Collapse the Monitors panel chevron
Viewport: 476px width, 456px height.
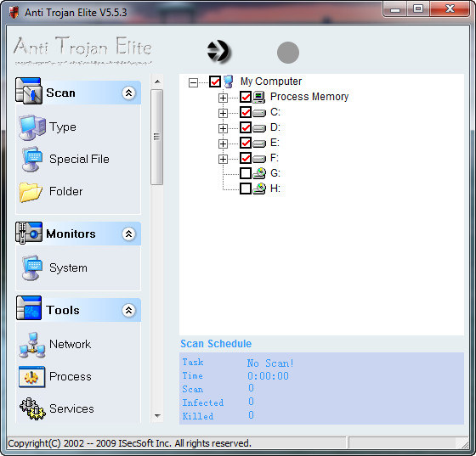pyautogui.click(x=128, y=234)
